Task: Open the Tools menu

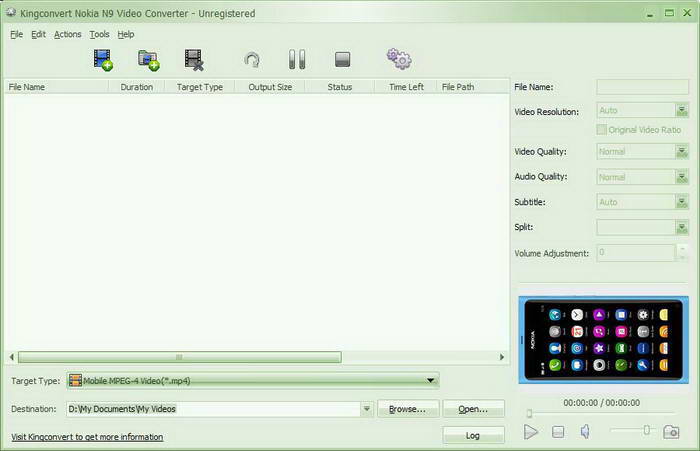Action: coord(99,34)
